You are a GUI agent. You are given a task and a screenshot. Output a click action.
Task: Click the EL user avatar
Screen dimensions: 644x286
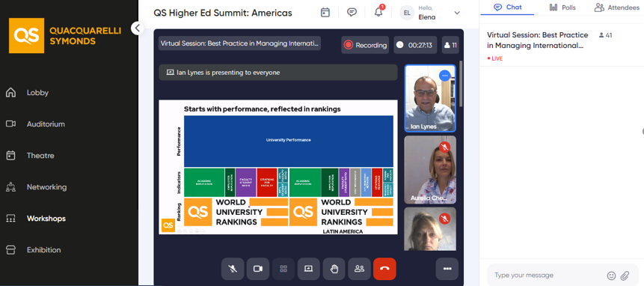click(407, 13)
